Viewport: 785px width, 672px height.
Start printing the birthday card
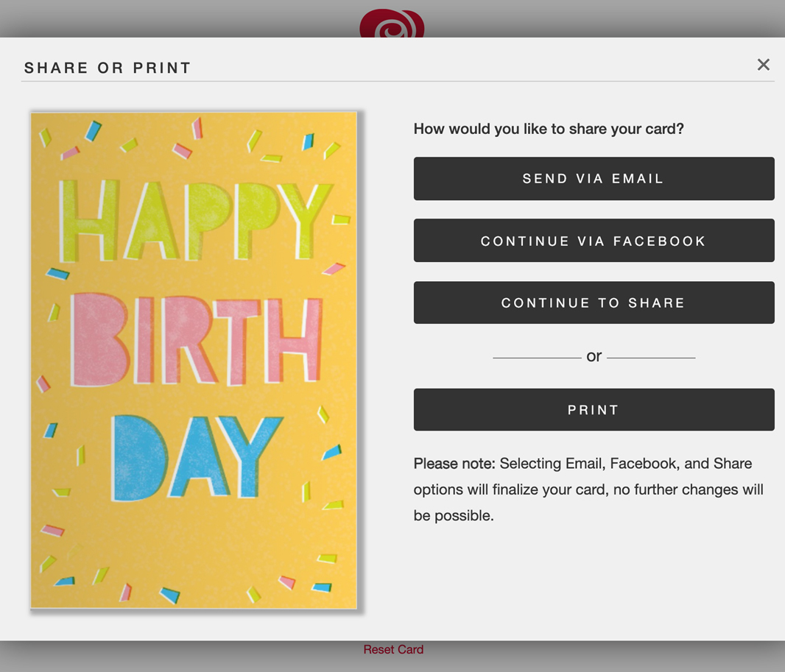pyautogui.click(x=594, y=409)
